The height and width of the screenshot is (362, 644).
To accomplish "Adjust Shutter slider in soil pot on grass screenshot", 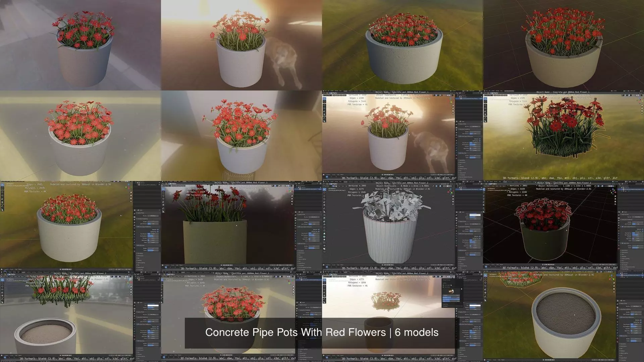I will 636,341.
